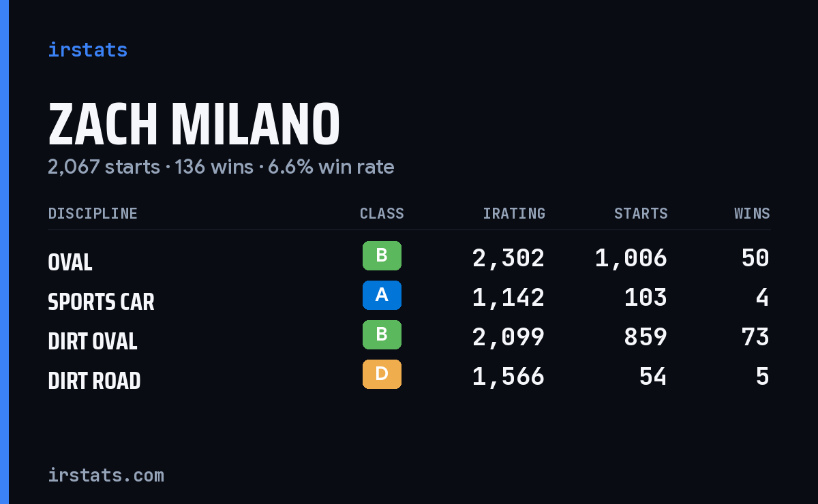Viewport: 818px width, 504px height.
Task: Sort by the CLASS column header
Action: click(x=382, y=214)
